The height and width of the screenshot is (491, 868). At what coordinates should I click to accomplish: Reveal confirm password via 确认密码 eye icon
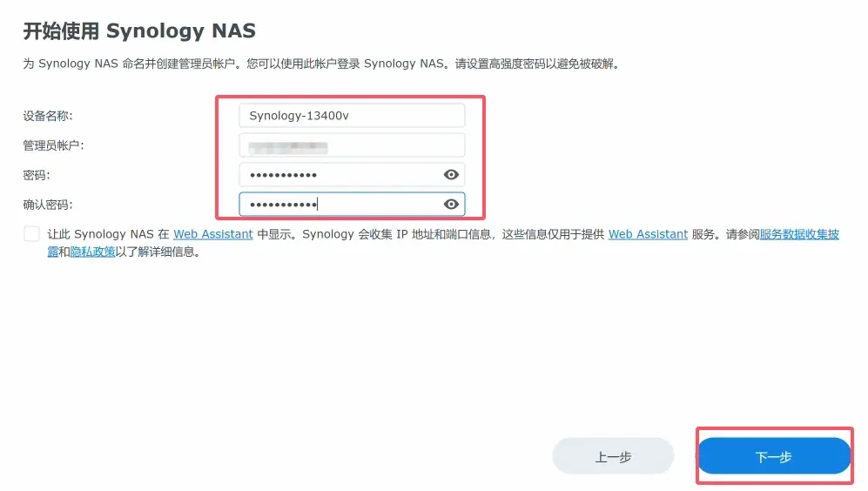pos(451,205)
